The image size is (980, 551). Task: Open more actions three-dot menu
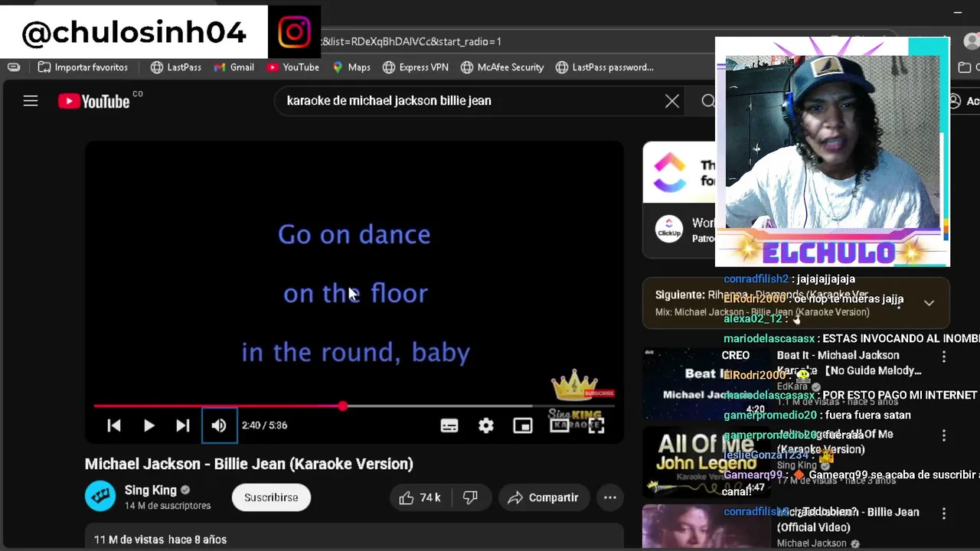pos(610,497)
